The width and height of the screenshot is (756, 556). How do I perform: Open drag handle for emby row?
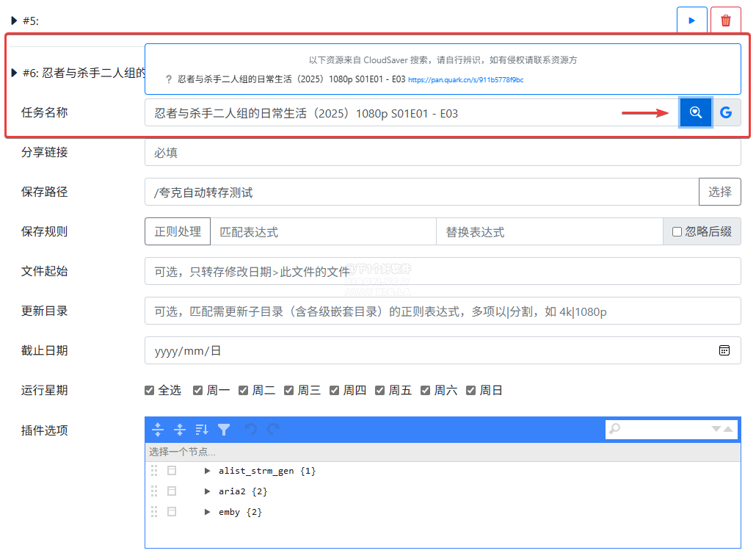(154, 512)
